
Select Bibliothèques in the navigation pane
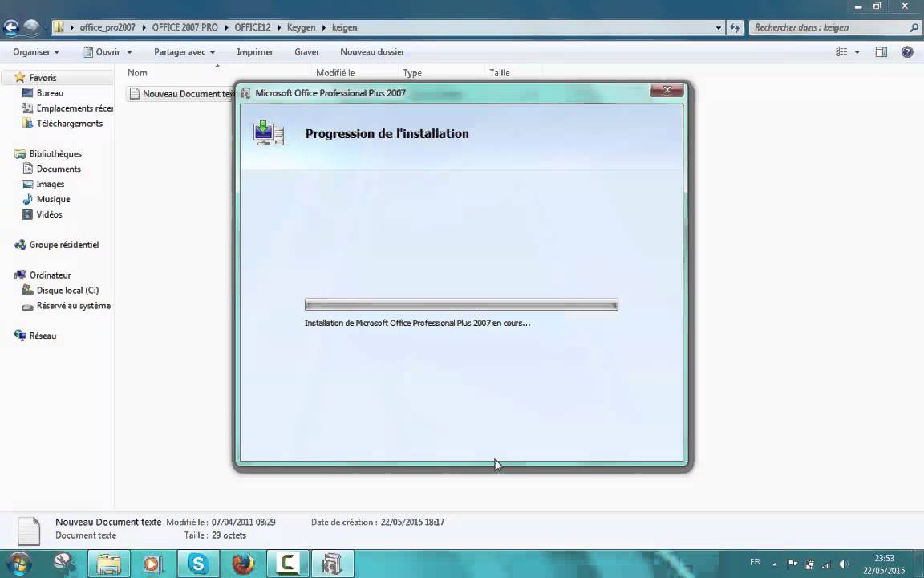(x=55, y=154)
